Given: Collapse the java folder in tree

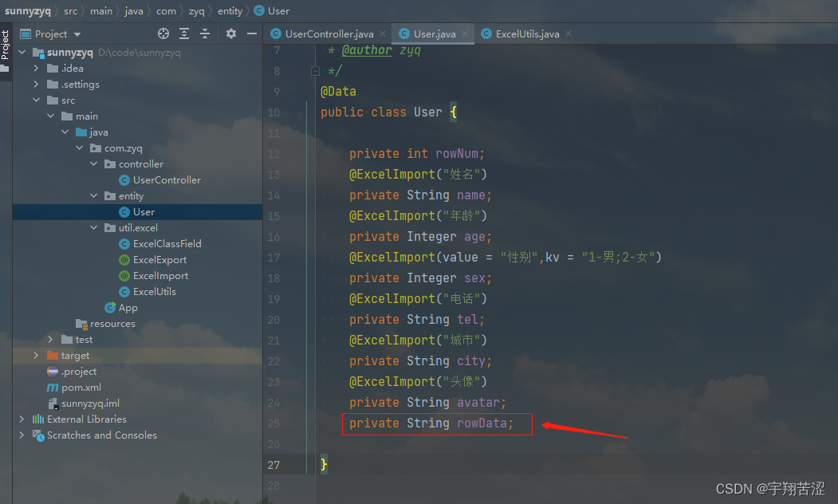Looking at the screenshot, I should [x=65, y=132].
